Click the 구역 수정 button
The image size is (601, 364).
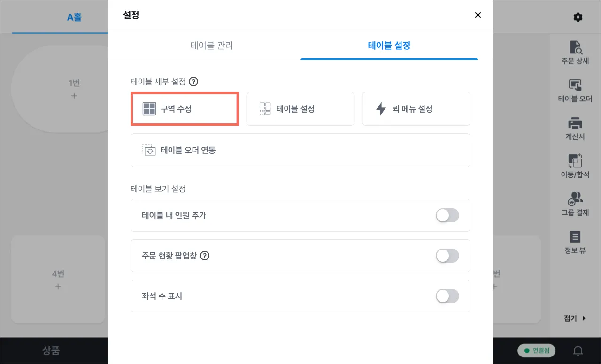[x=185, y=109]
